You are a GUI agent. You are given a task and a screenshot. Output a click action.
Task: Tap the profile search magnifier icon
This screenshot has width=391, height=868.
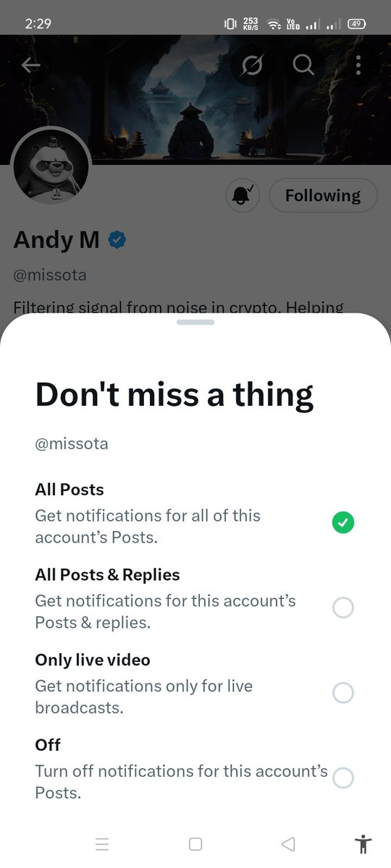[303, 65]
